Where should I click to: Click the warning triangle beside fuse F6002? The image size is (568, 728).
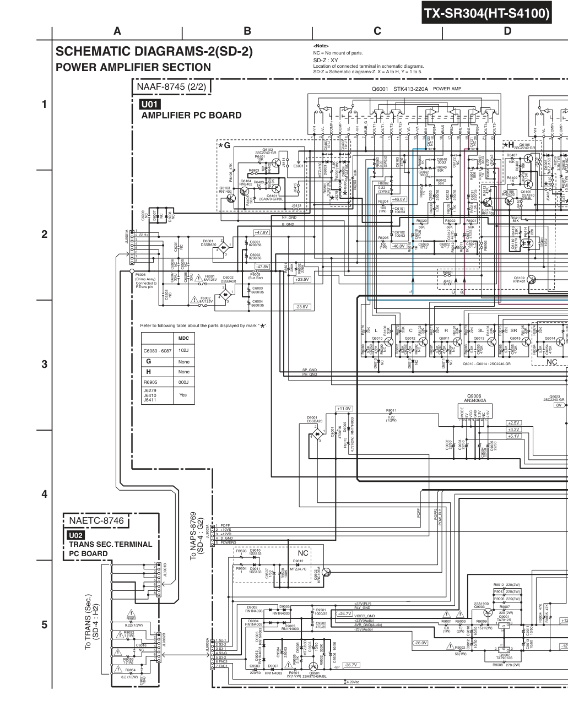pyautogui.click(x=193, y=301)
